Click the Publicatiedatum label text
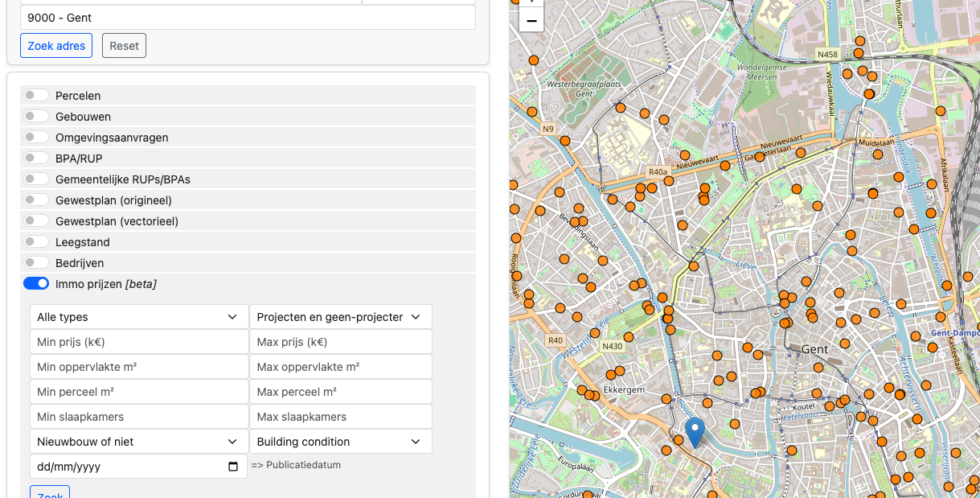Viewport: 980px width, 498px height. click(296, 465)
